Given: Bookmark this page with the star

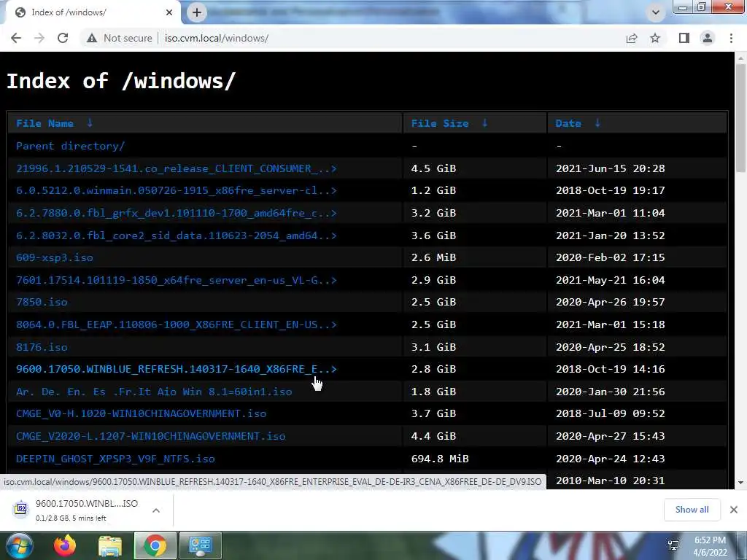Looking at the screenshot, I should (655, 38).
